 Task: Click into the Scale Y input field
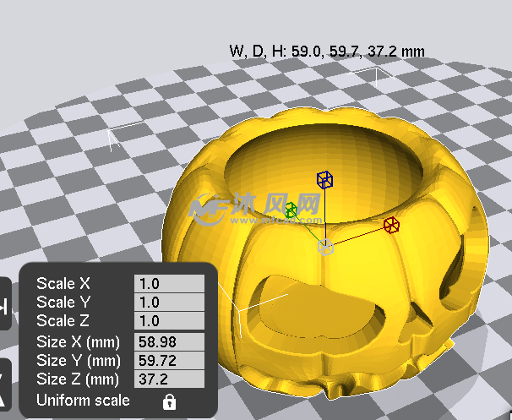click(169, 303)
